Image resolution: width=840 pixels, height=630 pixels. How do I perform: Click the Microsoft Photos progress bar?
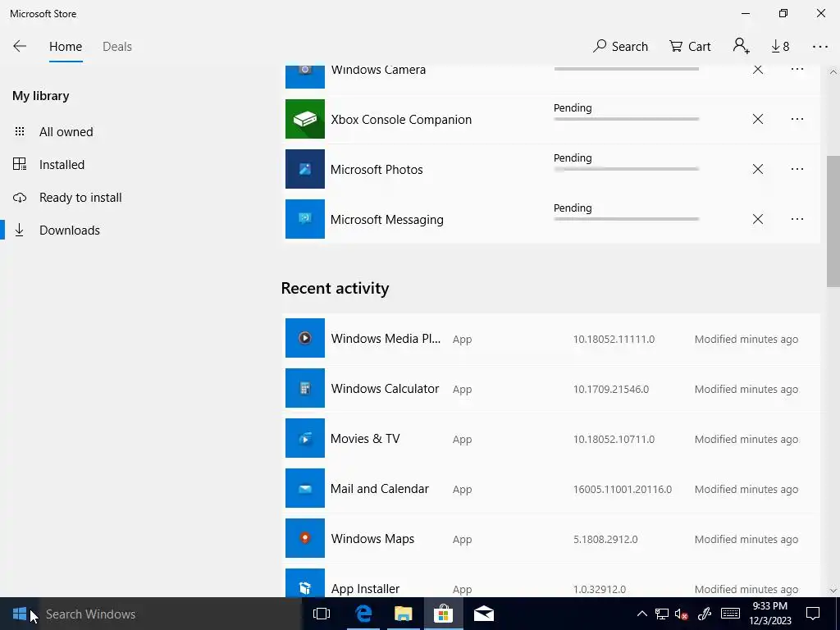pos(626,169)
